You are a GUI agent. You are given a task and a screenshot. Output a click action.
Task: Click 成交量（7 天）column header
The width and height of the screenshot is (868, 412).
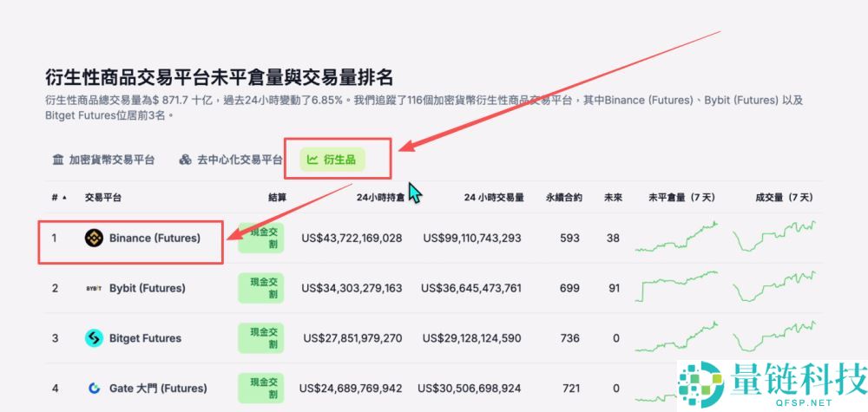tap(784, 198)
